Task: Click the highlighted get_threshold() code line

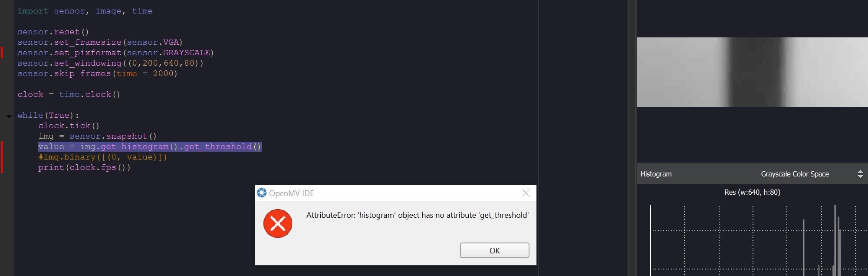Action: 150,146
